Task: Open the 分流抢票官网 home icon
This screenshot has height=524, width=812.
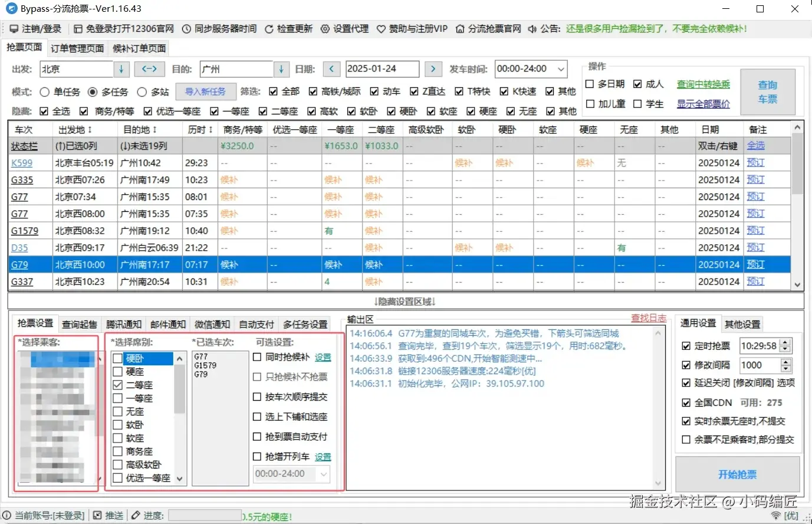Action: point(460,29)
